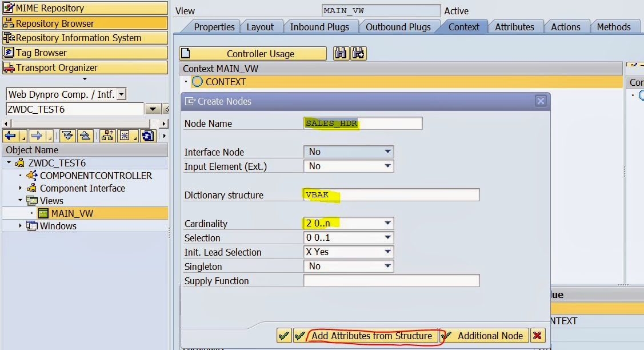644x350 pixels.
Task: Click the Transport Organizer truck icon
Action: point(9,67)
